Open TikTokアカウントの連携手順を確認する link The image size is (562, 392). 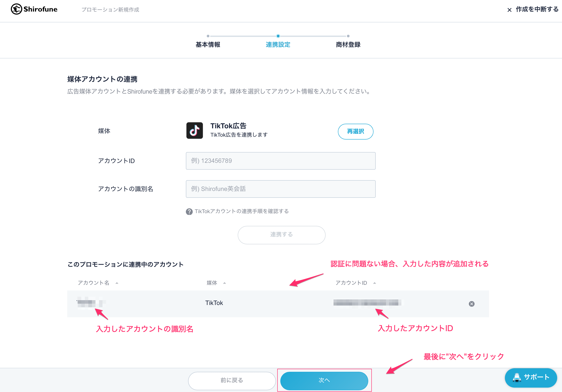click(x=242, y=211)
